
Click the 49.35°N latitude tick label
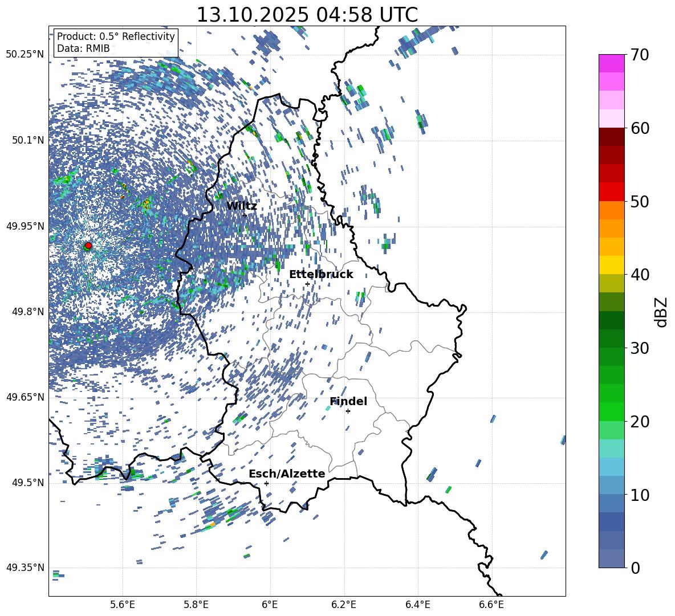pos(25,568)
